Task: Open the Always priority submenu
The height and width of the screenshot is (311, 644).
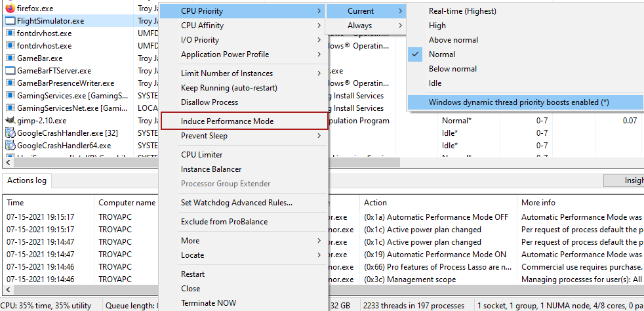Action: coord(366,26)
